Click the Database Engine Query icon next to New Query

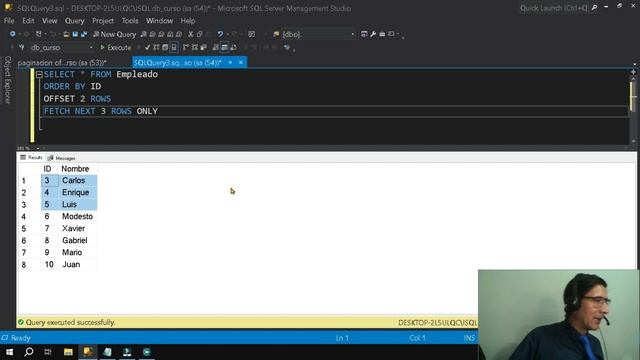tap(144, 34)
